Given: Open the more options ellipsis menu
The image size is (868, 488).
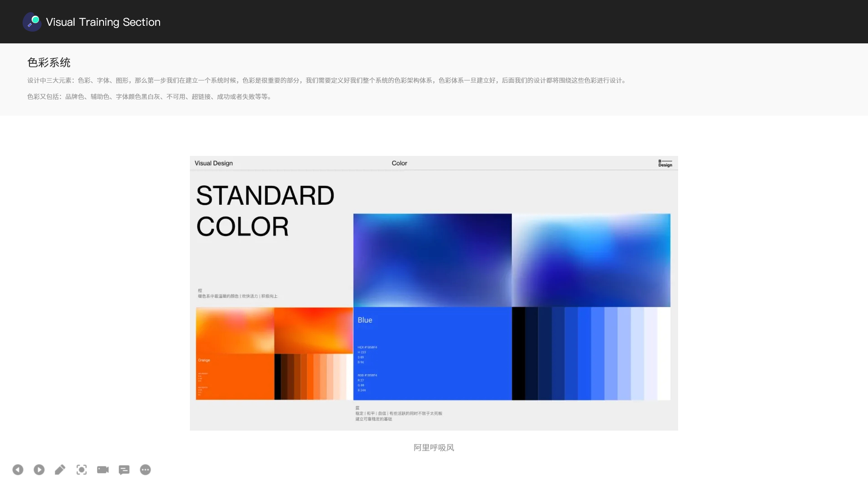Looking at the screenshot, I should [x=145, y=470].
